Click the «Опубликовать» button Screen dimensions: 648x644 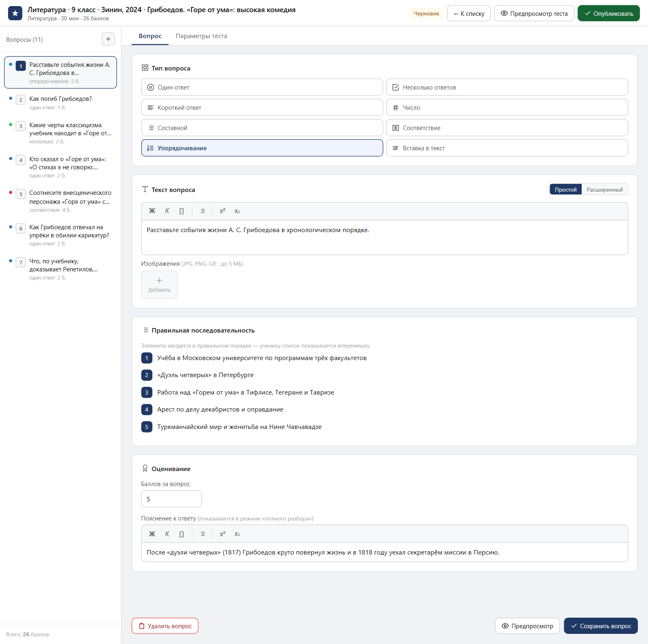point(609,13)
